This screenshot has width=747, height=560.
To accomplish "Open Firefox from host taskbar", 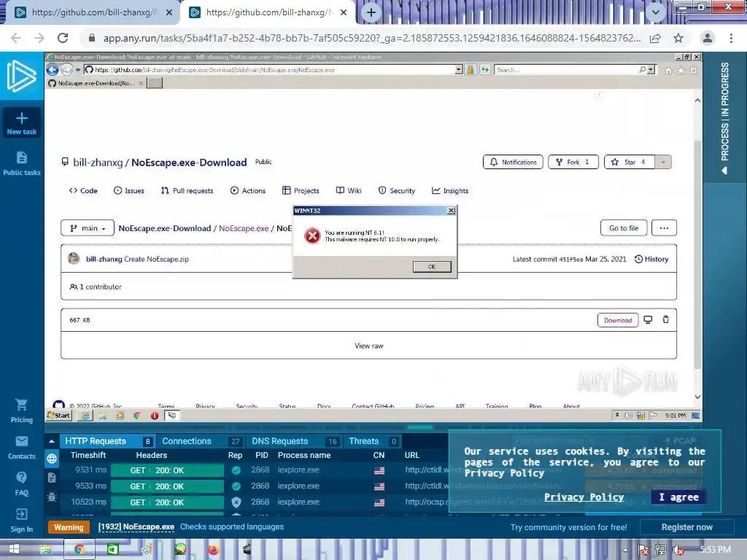I will pos(214,550).
